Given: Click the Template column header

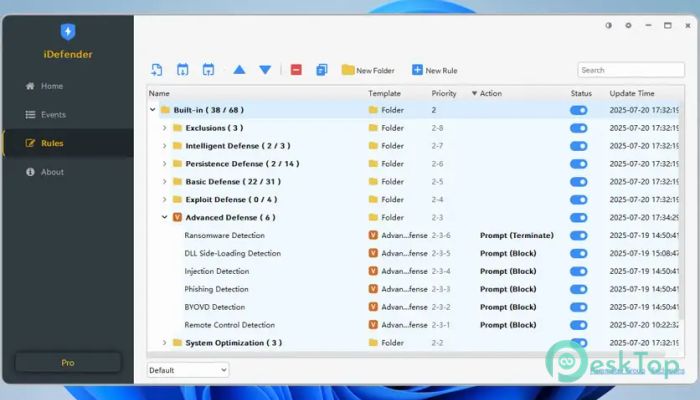Looking at the screenshot, I should (384, 93).
